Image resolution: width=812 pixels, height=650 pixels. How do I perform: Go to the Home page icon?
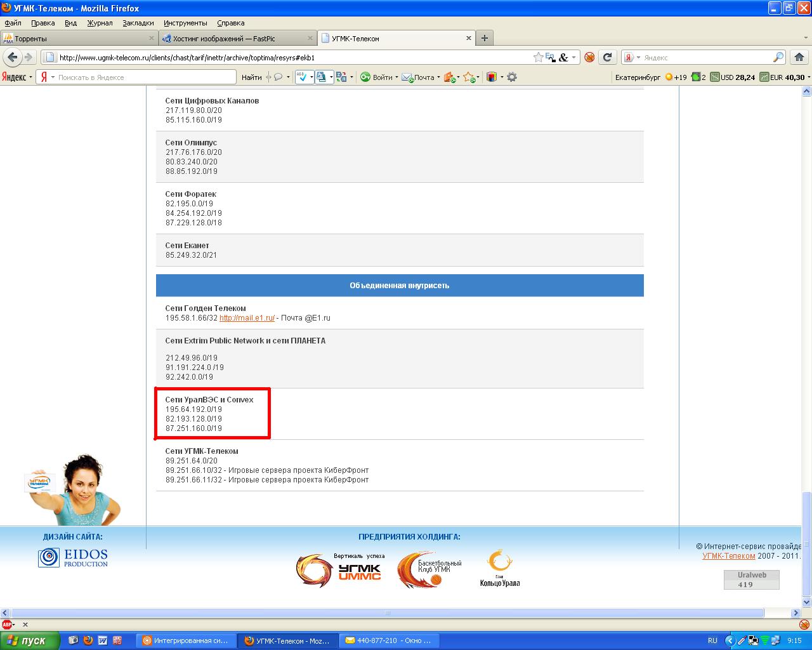point(800,57)
